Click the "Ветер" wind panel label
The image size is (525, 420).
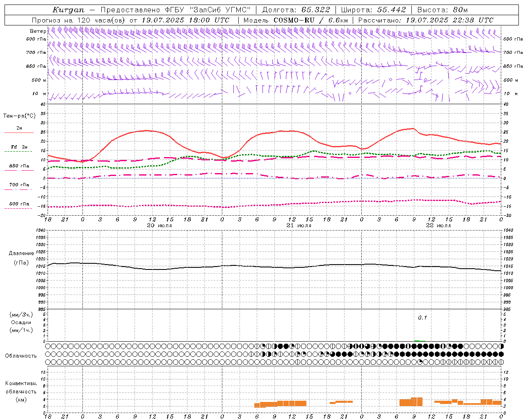click(38, 31)
